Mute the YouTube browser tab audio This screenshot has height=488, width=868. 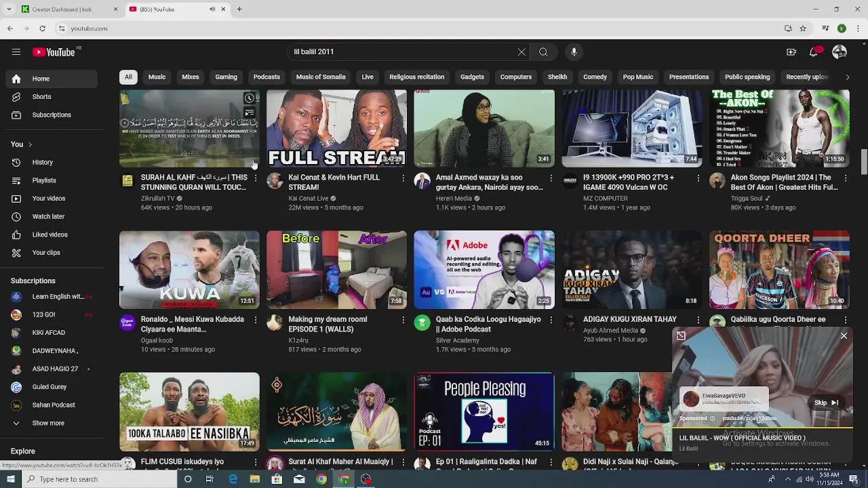coord(212,9)
